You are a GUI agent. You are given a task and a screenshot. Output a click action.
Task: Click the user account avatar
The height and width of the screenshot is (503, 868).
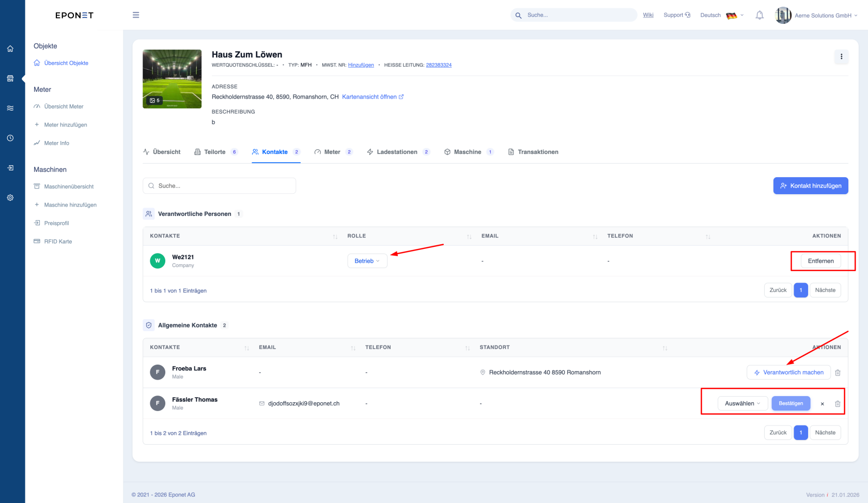(783, 15)
